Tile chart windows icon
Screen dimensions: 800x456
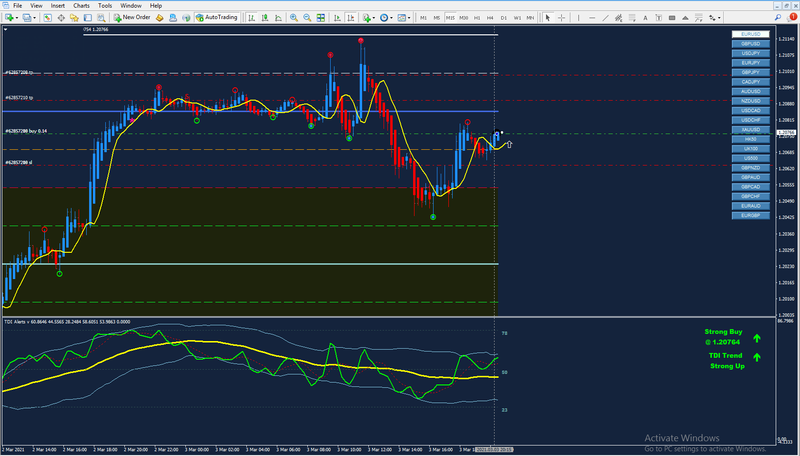[320, 18]
